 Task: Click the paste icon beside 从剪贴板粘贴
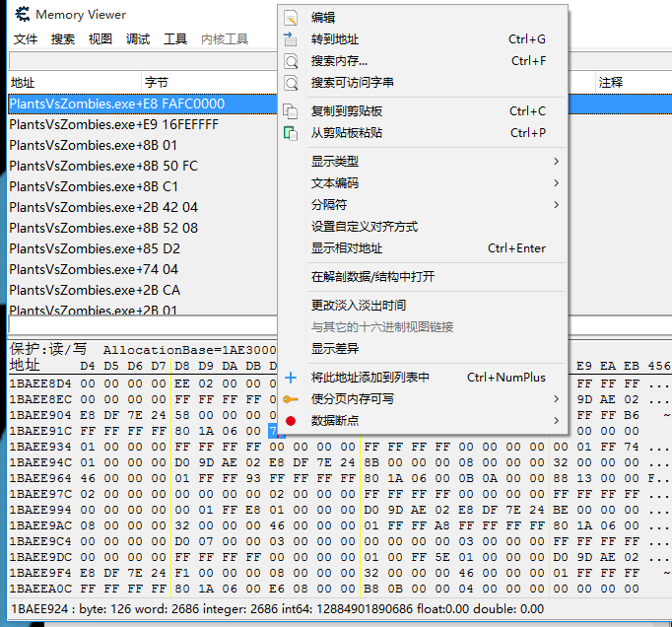291,133
